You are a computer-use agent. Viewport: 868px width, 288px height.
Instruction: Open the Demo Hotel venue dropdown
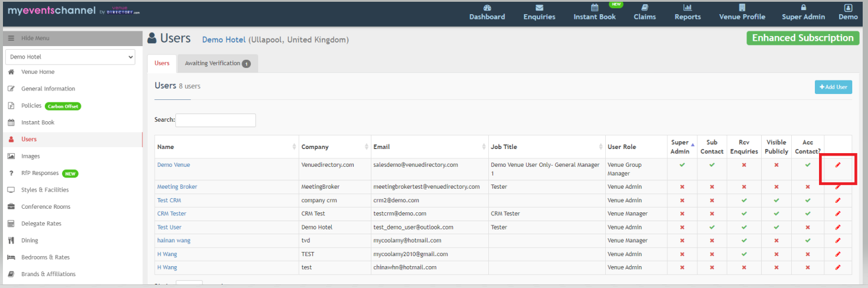[x=71, y=57]
